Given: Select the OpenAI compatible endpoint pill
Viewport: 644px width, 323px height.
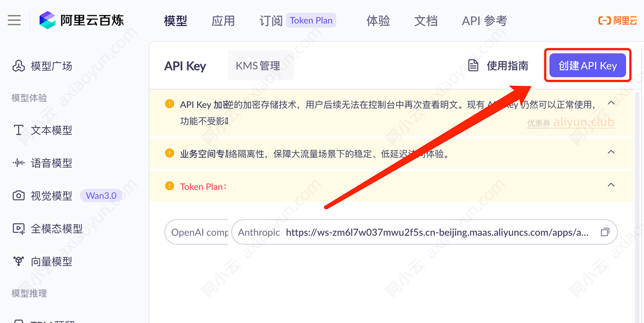Looking at the screenshot, I should [x=197, y=232].
